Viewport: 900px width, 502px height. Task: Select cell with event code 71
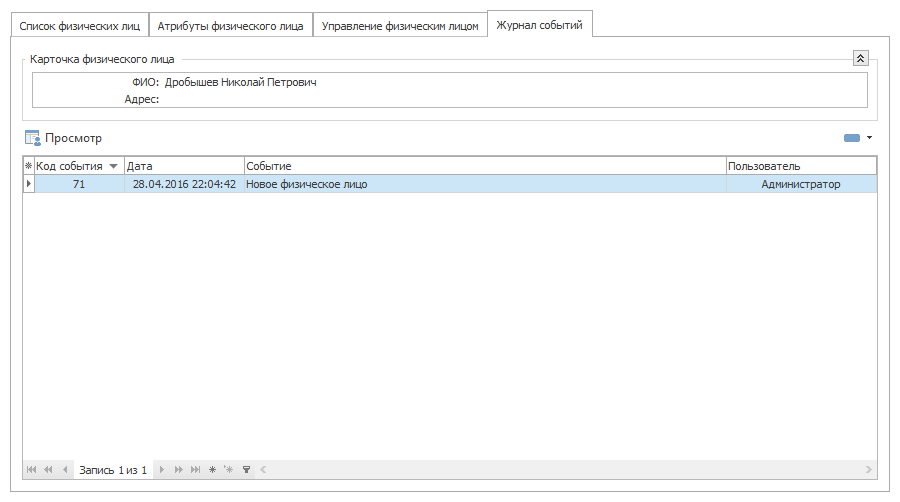(x=79, y=184)
